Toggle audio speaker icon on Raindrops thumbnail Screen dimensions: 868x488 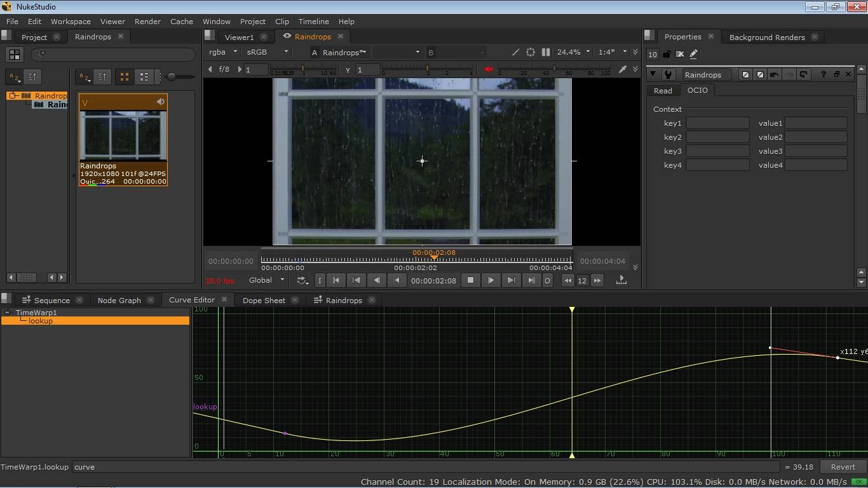pyautogui.click(x=160, y=102)
